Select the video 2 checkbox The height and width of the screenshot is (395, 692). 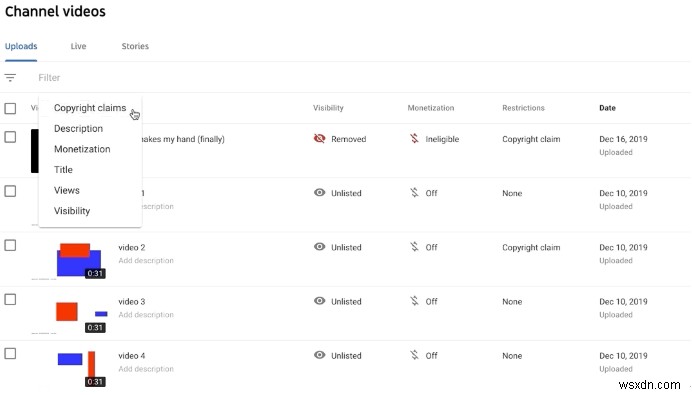point(10,245)
